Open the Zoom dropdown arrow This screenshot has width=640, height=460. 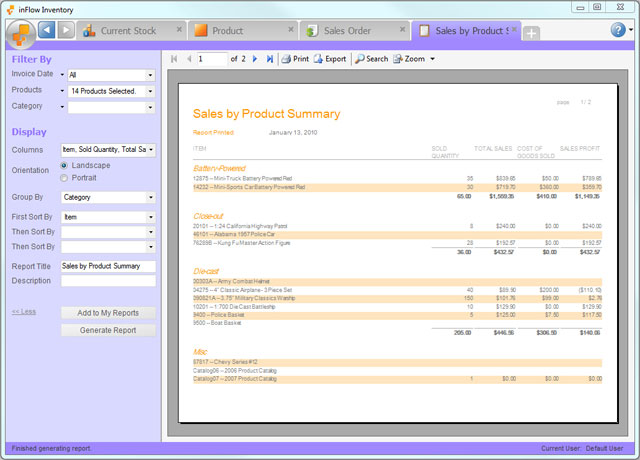[x=432, y=59]
